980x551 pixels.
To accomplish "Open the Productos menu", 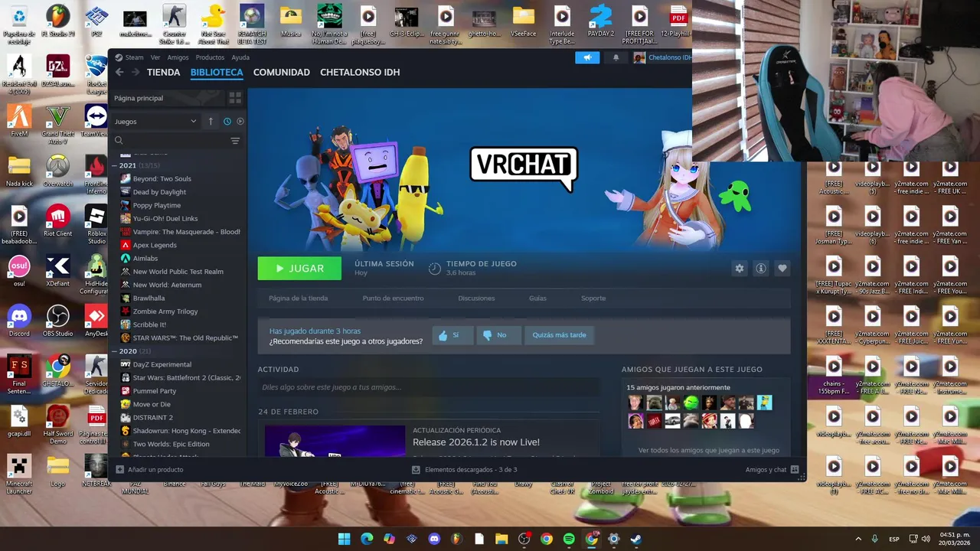I will 210,57.
